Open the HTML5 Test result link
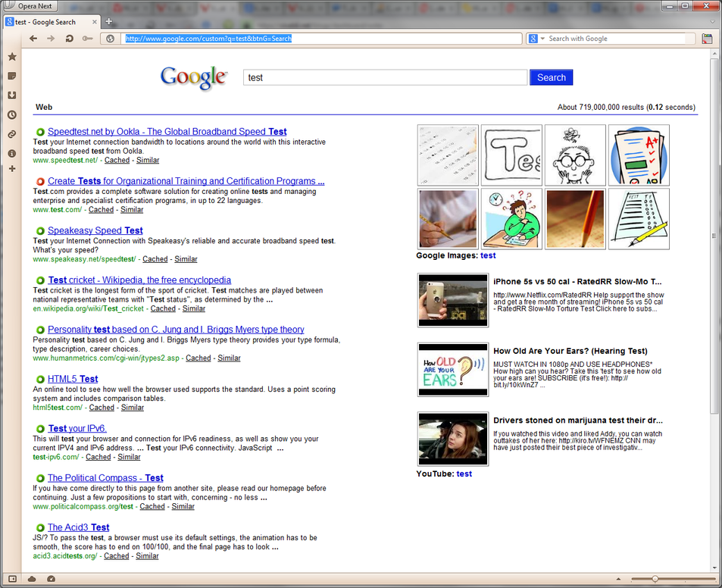The image size is (722, 588). click(73, 379)
